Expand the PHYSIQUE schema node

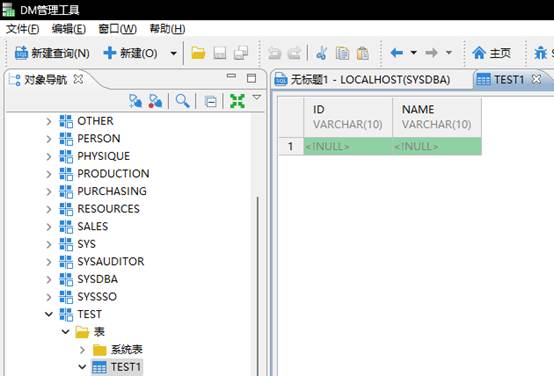(49, 156)
